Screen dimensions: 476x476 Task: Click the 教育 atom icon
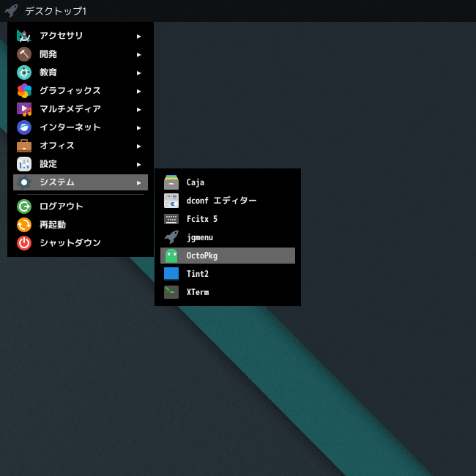point(24,72)
